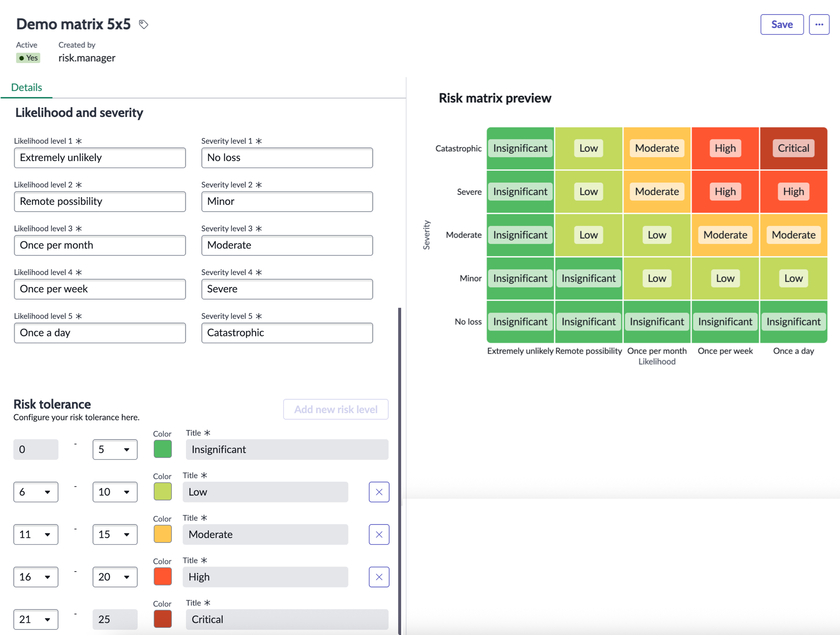Remove the Moderate risk level row
The image size is (840, 635).
(x=379, y=534)
